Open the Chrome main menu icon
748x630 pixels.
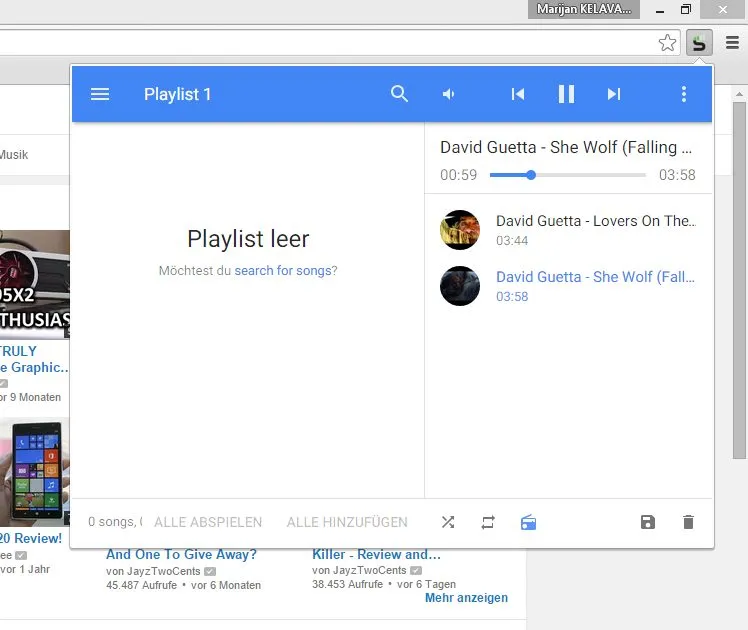pos(732,42)
